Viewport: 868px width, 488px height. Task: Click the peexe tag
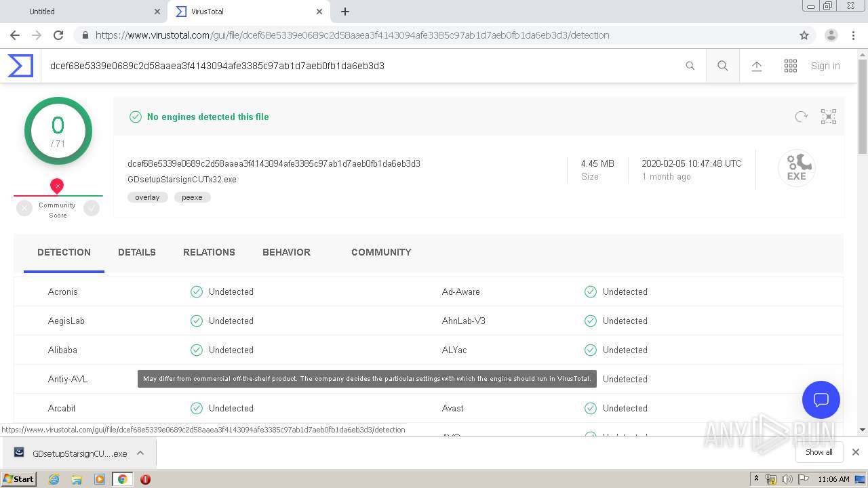(x=192, y=197)
